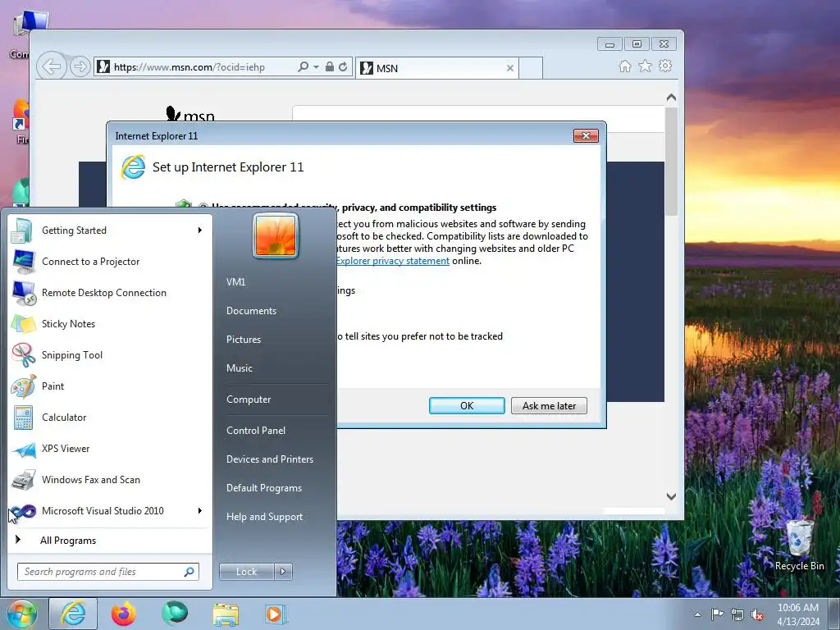This screenshot has width=840, height=630.
Task: Click IE page scrollbar down arrow
Action: pos(671,496)
